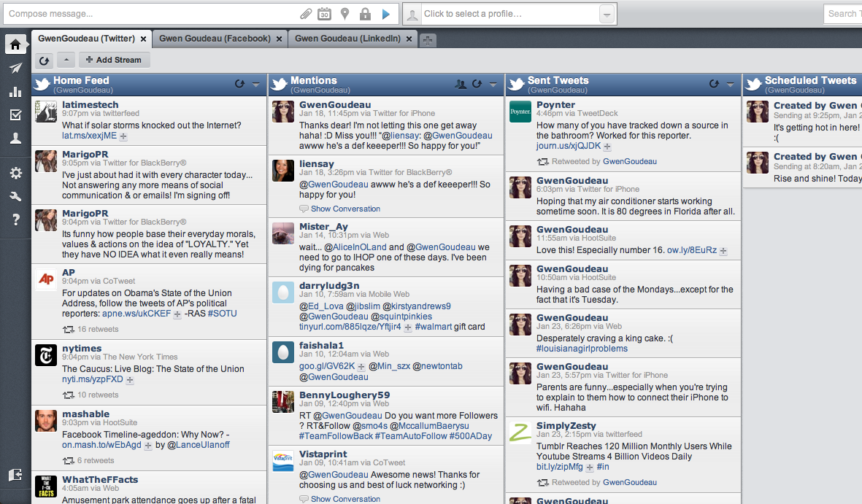Open the BennyLoughery59 username

[344, 395]
